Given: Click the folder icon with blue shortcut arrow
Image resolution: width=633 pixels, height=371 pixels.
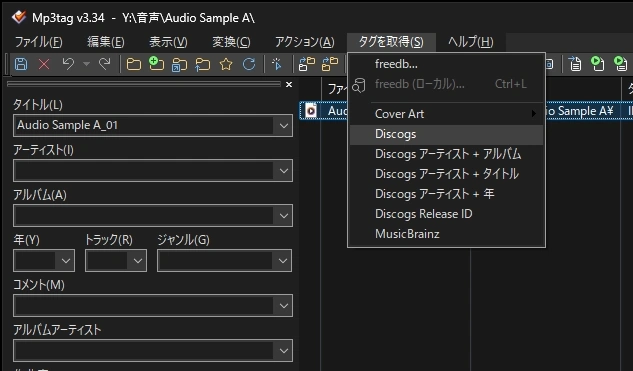Looking at the screenshot, I should pos(179,65).
